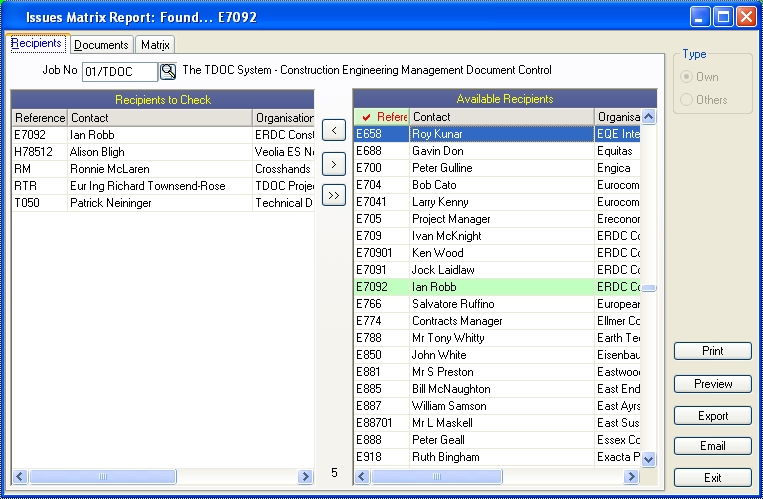
Task: Select the Others type radio button
Action: [x=686, y=100]
